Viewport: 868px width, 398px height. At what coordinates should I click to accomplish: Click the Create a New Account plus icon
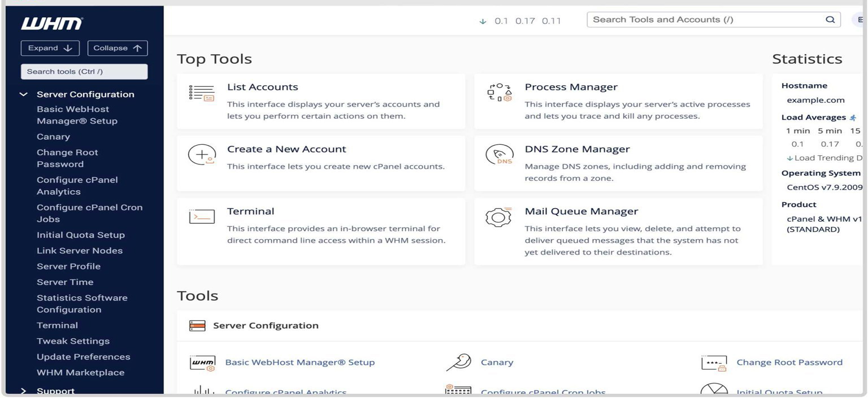click(202, 155)
